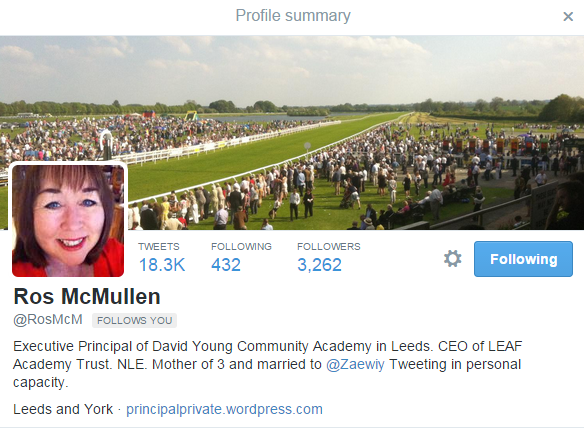Select the @RosMcM username handle
This screenshot has height=428, width=584.
coord(48,320)
